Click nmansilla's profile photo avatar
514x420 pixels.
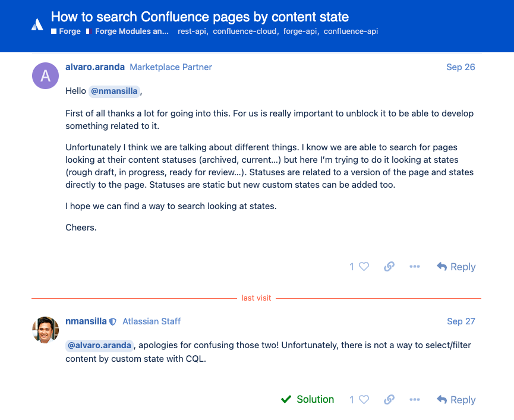[45, 330]
